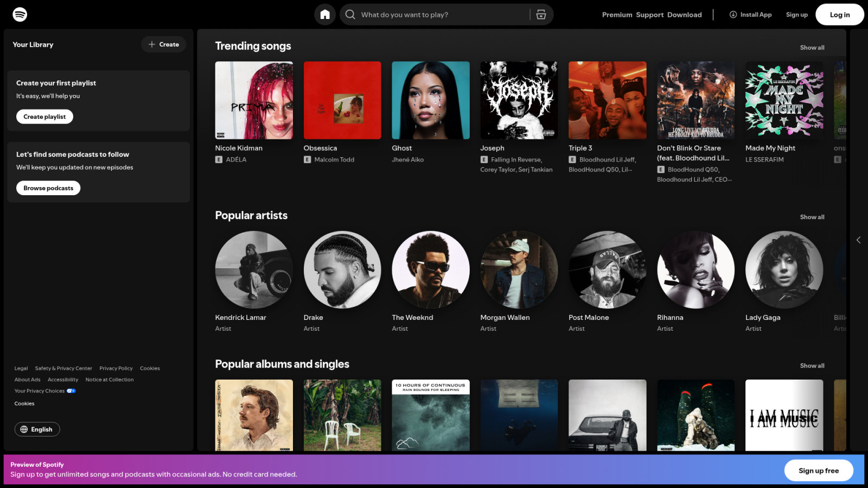Viewport: 868px width, 488px height.
Task: Click the Popular albums and singles heading
Action: click(x=282, y=364)
